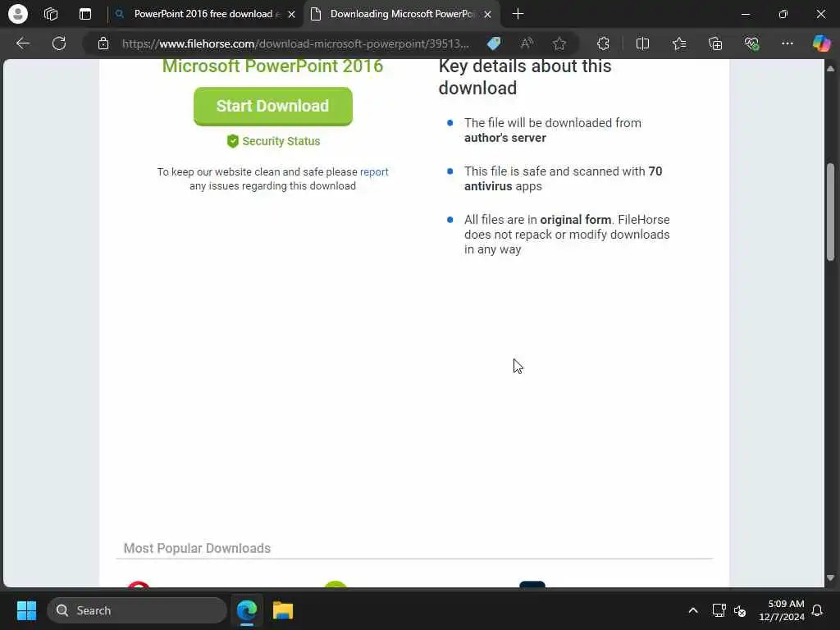Open the Extensions puzzle icon
Image resolution: width=840 pixels, height=630 pixels.
(603, 43)
